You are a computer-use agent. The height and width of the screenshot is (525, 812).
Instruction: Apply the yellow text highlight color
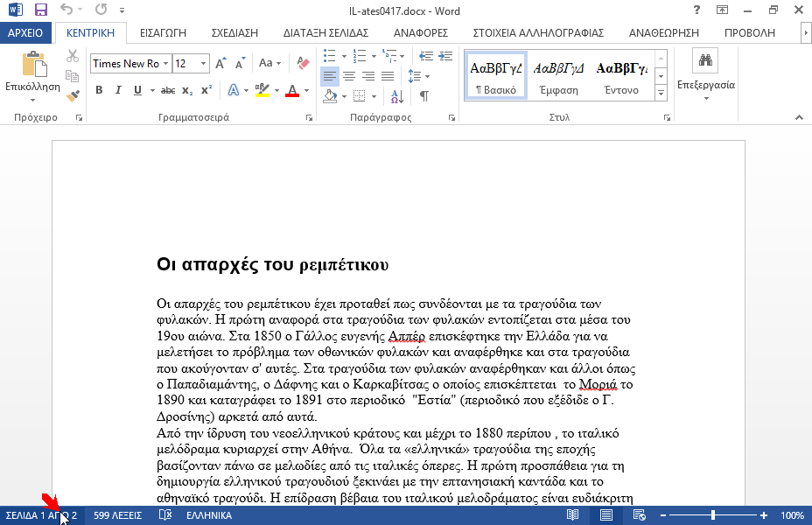point(262,91)
